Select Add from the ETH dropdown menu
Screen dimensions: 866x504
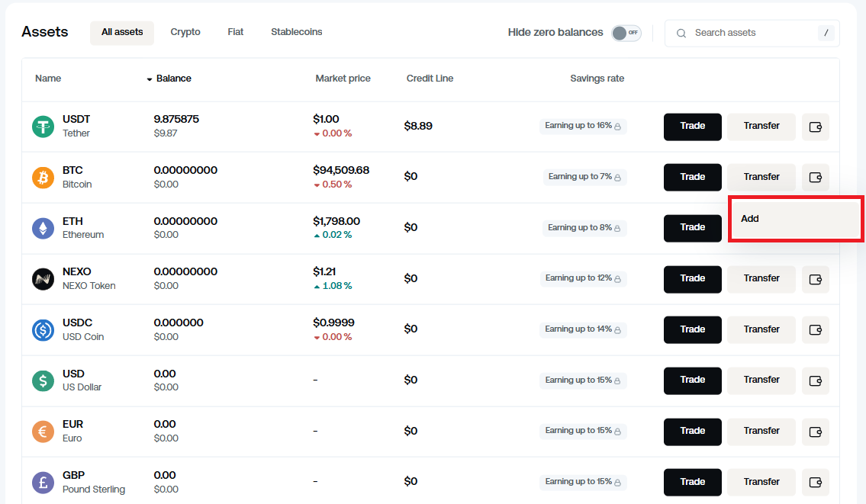point(795,219)
